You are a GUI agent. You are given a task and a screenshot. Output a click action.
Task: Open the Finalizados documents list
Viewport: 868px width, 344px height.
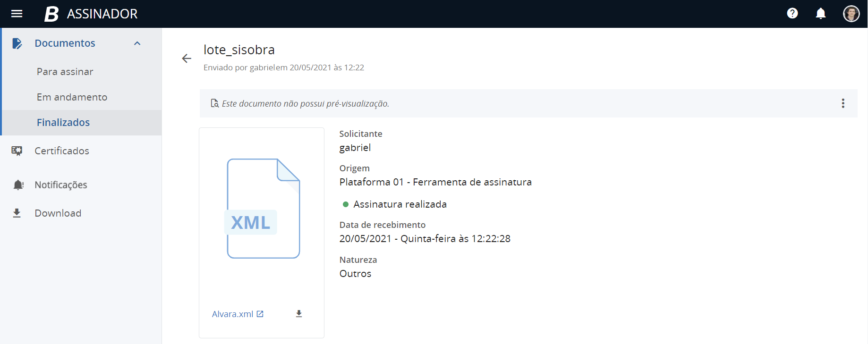click(63, 123)
